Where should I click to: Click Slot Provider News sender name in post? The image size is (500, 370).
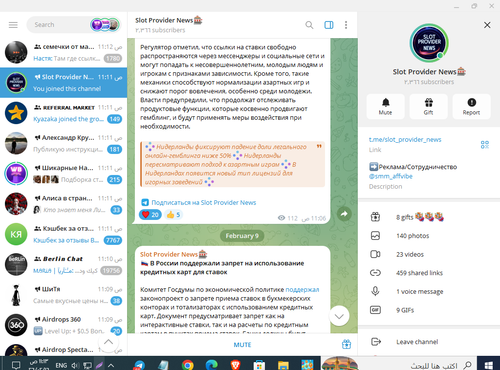coord(169,254)
